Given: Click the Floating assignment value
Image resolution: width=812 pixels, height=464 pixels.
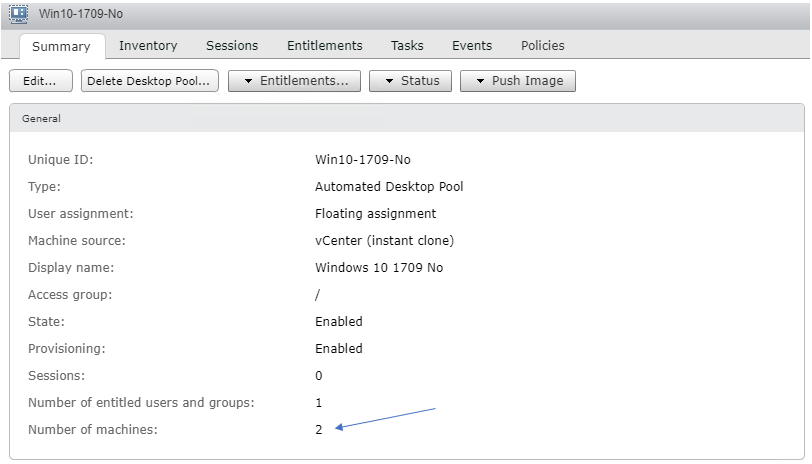Looking at the screenshot, I should click(375, 214).
